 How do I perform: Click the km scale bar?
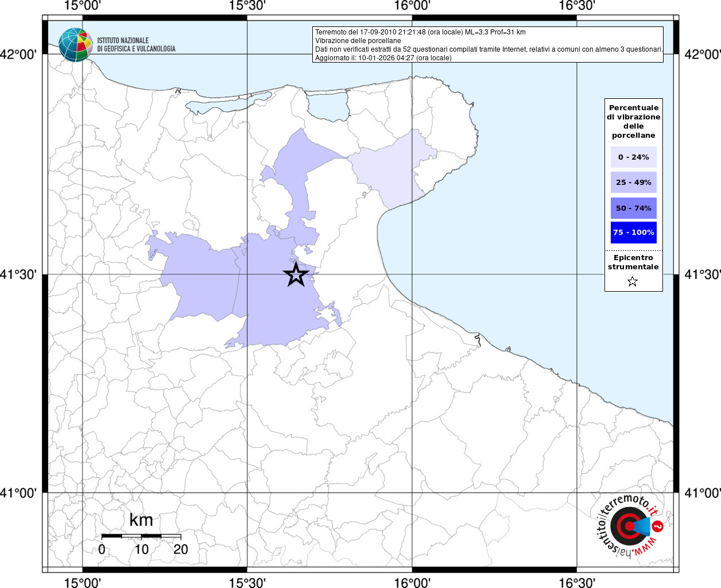pos(141,536)
